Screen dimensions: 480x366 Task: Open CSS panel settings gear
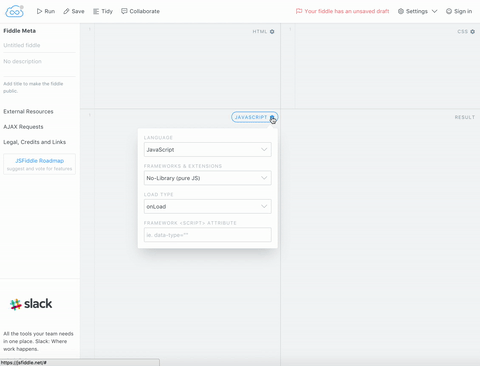pos(472,32)
